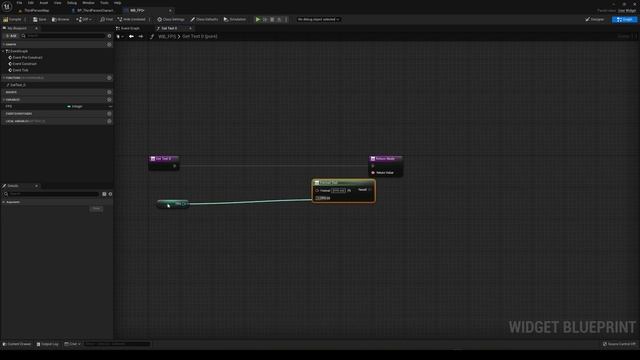Click the Unreal Engine logo icon

click(7, 6)
